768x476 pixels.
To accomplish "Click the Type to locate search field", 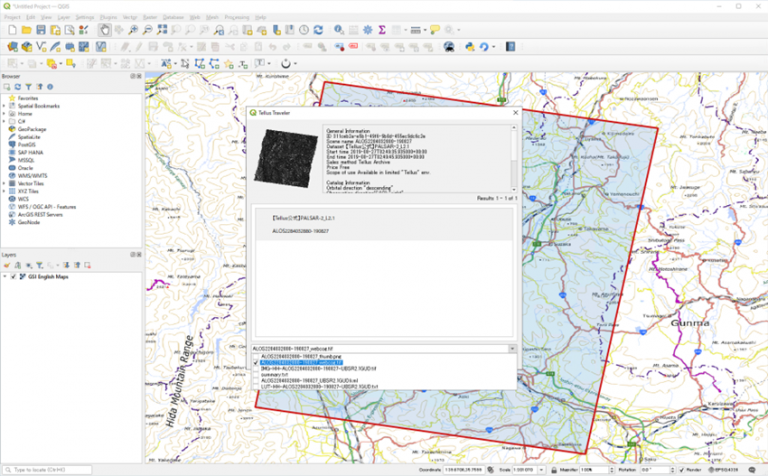I will click(47, 470).
